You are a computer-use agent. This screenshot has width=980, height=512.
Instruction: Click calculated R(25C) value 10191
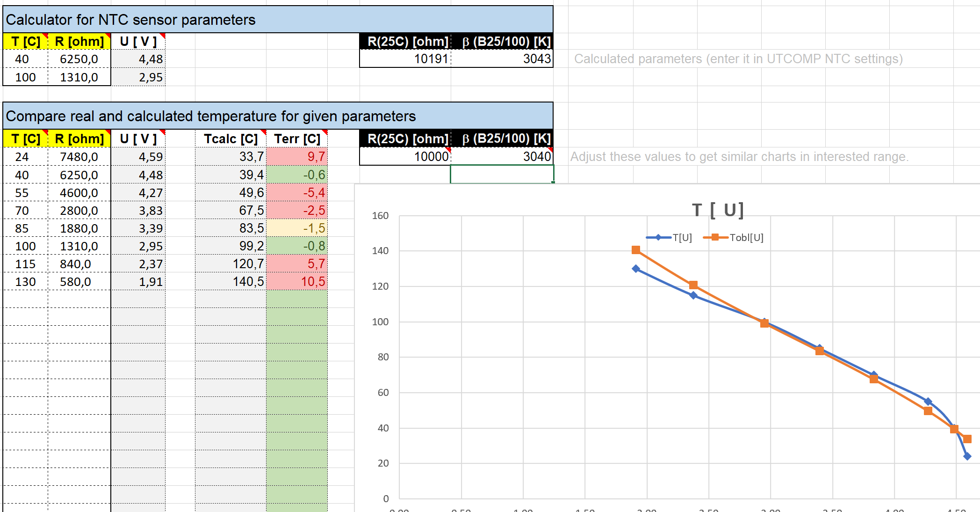(x=405, y=59)
